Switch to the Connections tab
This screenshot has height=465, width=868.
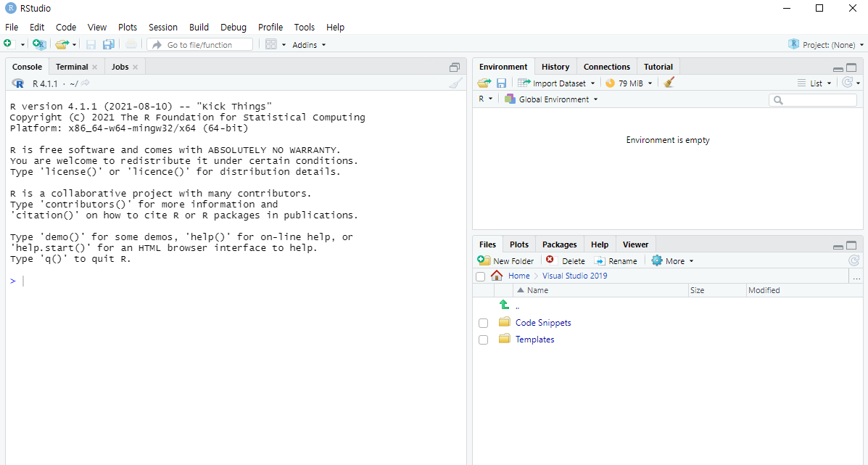[x=607, y=67]
